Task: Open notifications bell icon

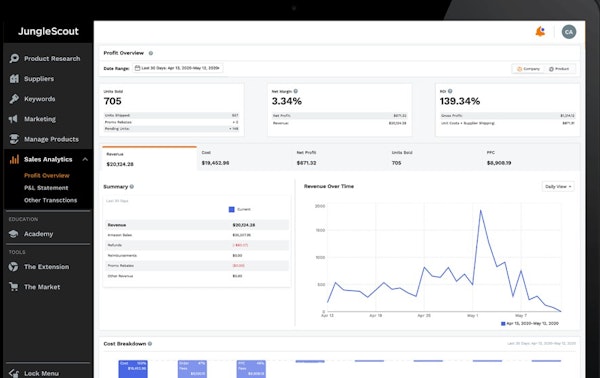Action: click(540, 31)
